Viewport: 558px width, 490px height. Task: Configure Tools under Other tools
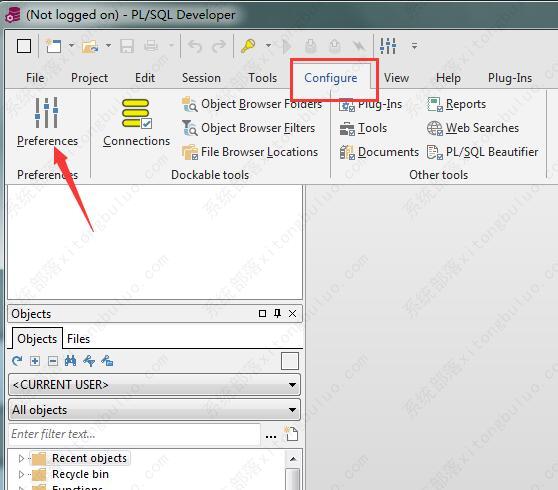tap(363, 128)
